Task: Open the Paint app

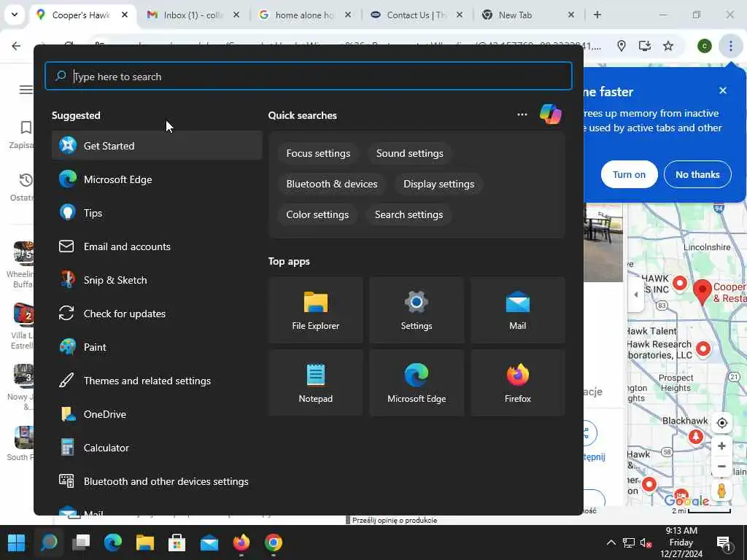Action: coord(157,347)
